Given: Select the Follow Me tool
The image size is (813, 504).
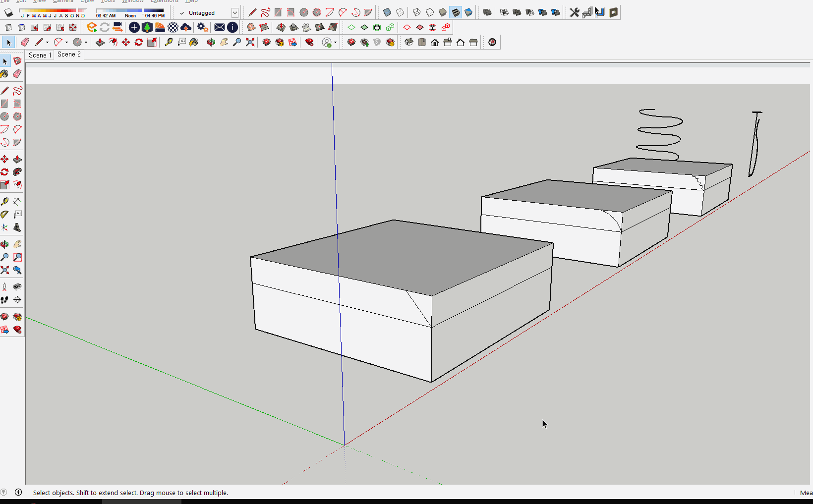Looking at the screenshot, I should point(17,172).
